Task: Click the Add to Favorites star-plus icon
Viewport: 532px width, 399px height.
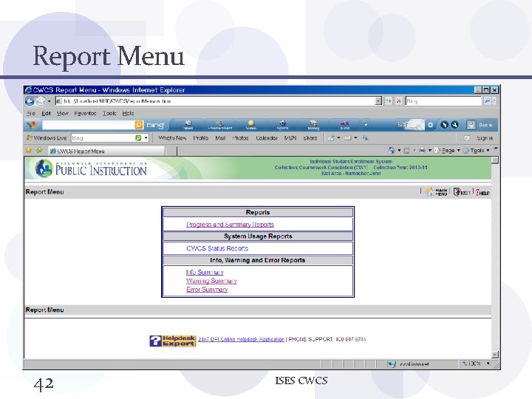Action: pos(39,150)
